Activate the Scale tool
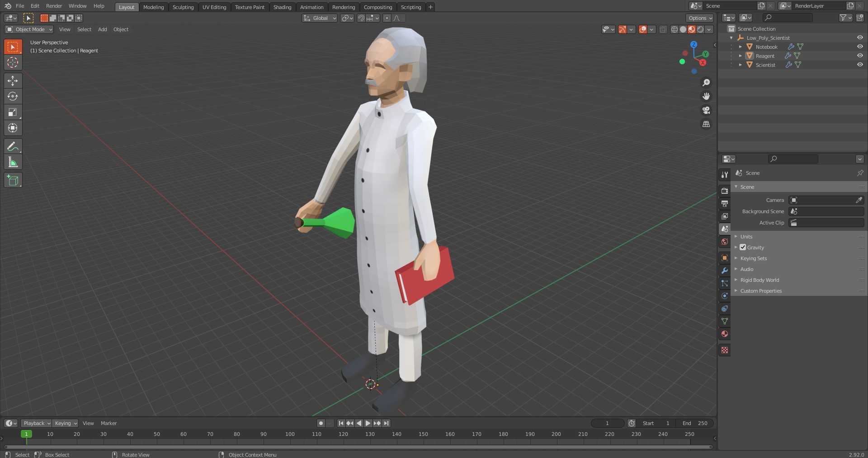This screenshot has width=868, height=458. tap(13, 112)
